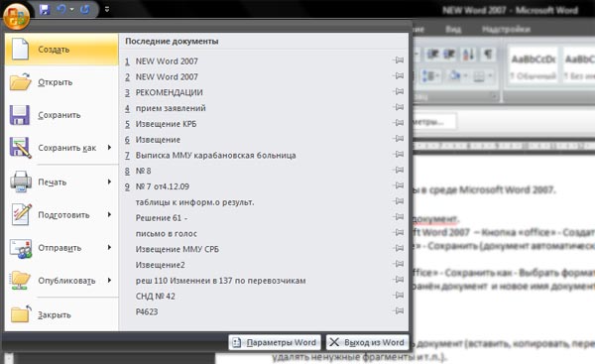Click the Sort A-Z icon in ribbon
The width and height of the screenshot is (595, 364).
469,55
